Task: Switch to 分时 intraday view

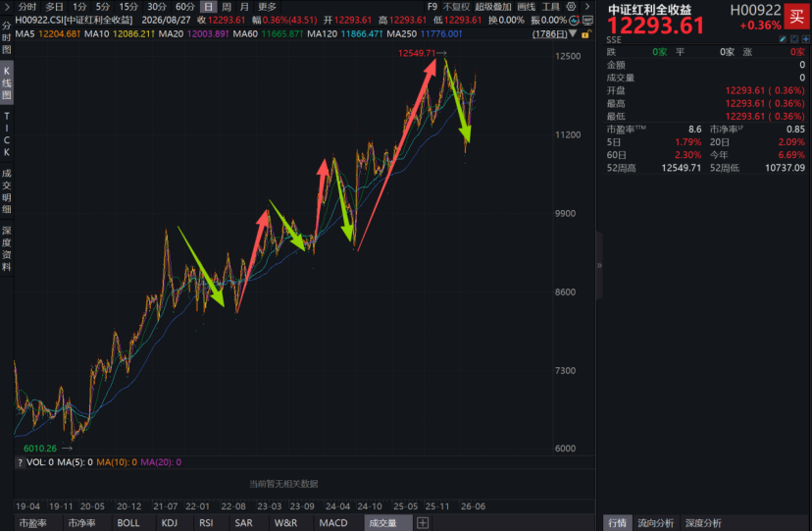Action: 26,7
